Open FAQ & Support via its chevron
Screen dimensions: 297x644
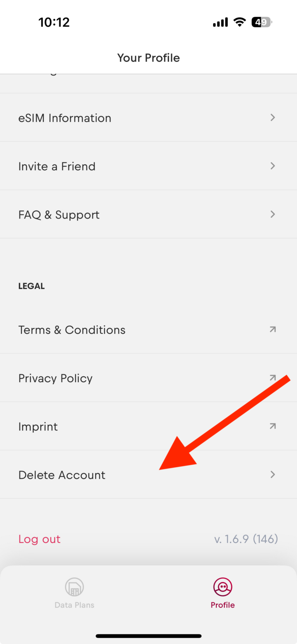[273, 214]
